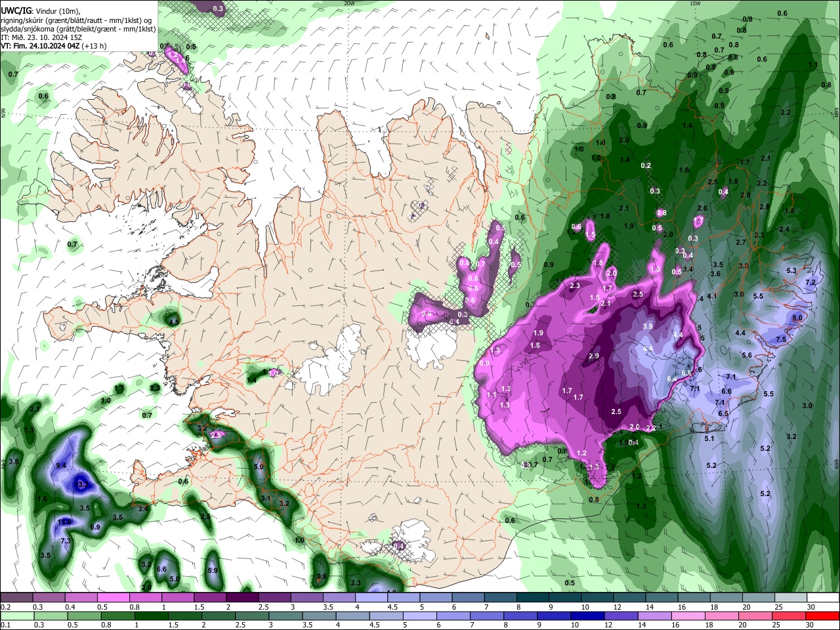Pick the dark blue 10 swatch in lower legend
840x630 pixels.
tap(588, 616)
